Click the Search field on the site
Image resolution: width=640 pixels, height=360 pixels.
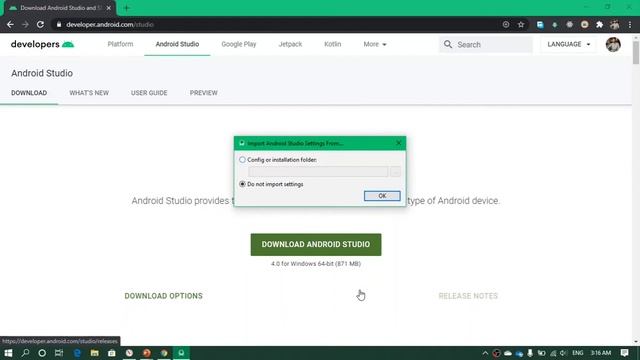pos(486,44)
